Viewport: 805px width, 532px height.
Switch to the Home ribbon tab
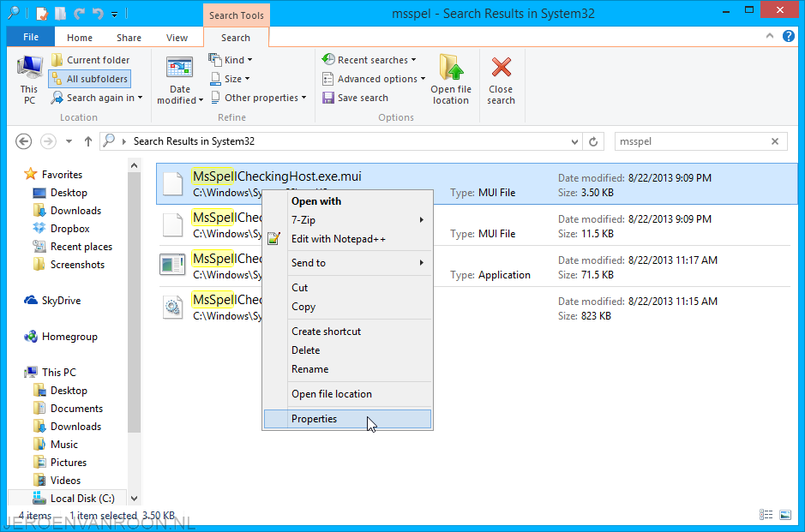[80, 38]
